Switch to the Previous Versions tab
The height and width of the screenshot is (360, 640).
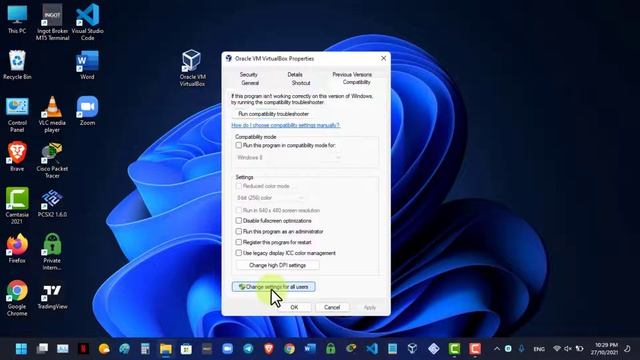352,75
